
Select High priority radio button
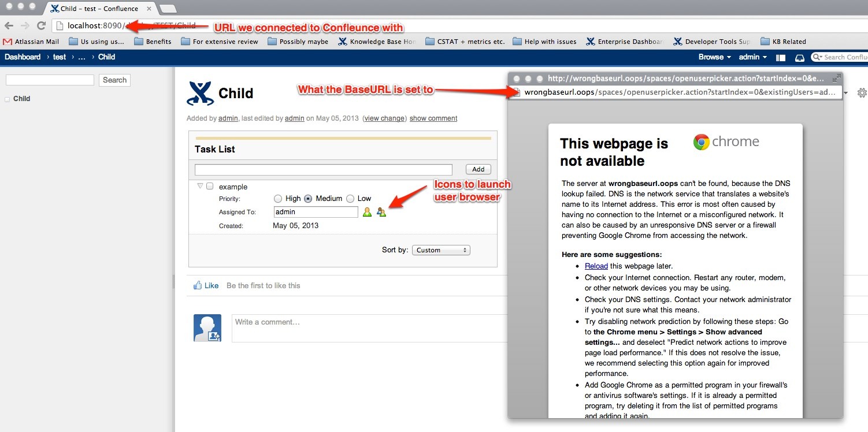pos(278,199)
